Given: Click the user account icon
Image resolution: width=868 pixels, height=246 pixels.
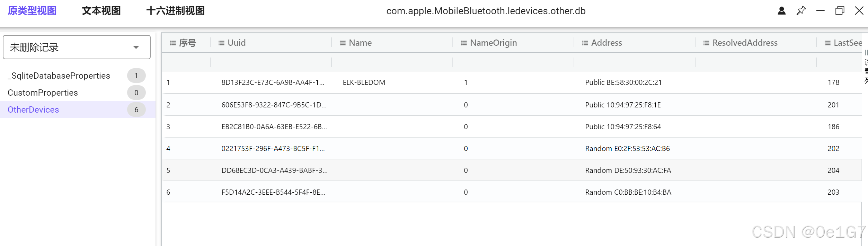Looking at the screenshot, I should pyautogui.click(x=781, y=11).
